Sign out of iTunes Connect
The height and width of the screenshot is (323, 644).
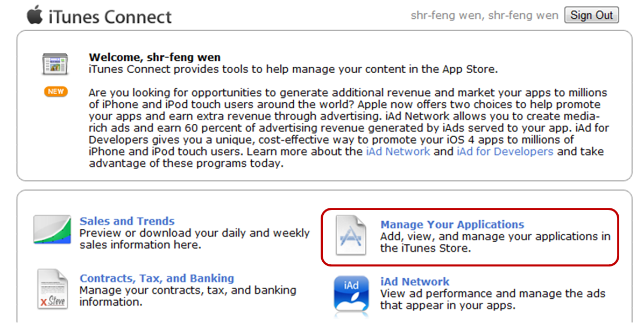pyautogui.click(x=591, y=15)
